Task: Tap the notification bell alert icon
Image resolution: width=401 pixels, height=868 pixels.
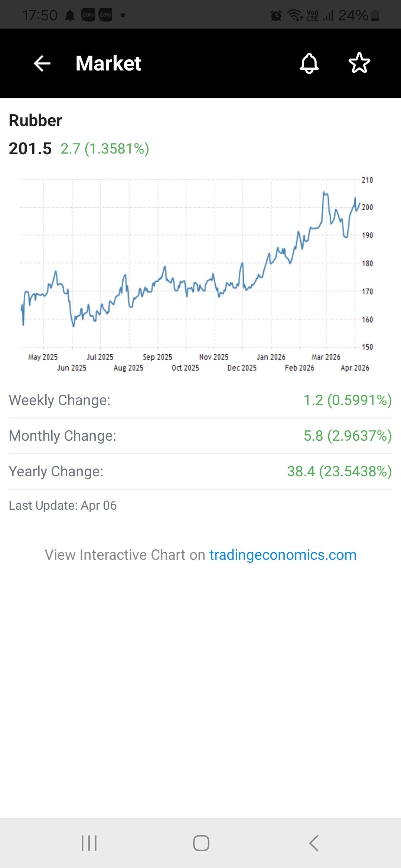Action: [x=309, y=63]
